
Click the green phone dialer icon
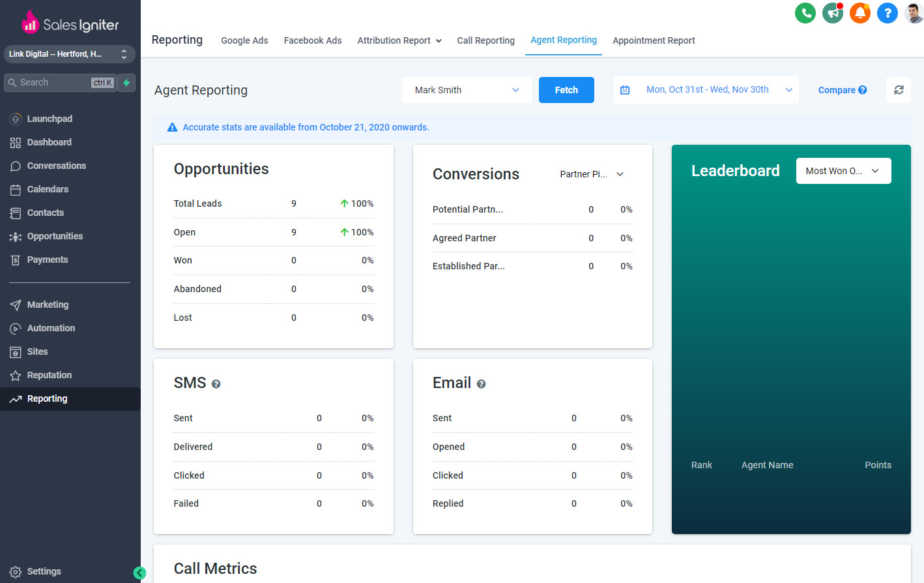pos(805,13)
